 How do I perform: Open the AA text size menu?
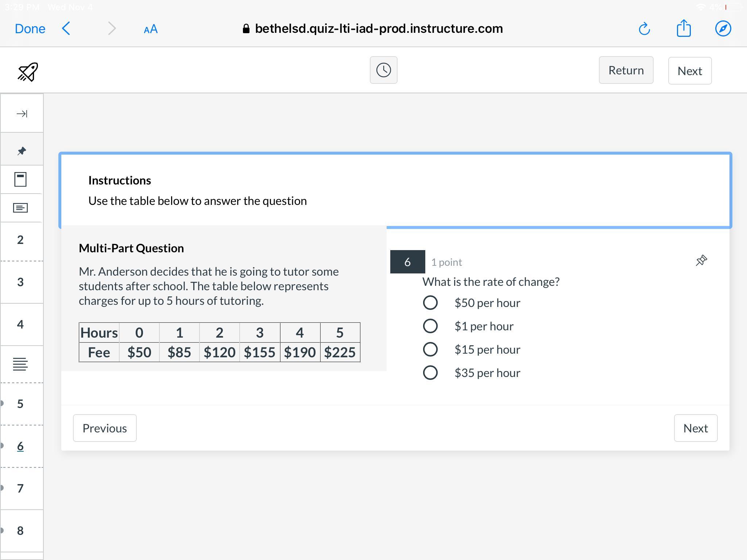[151, 29]
